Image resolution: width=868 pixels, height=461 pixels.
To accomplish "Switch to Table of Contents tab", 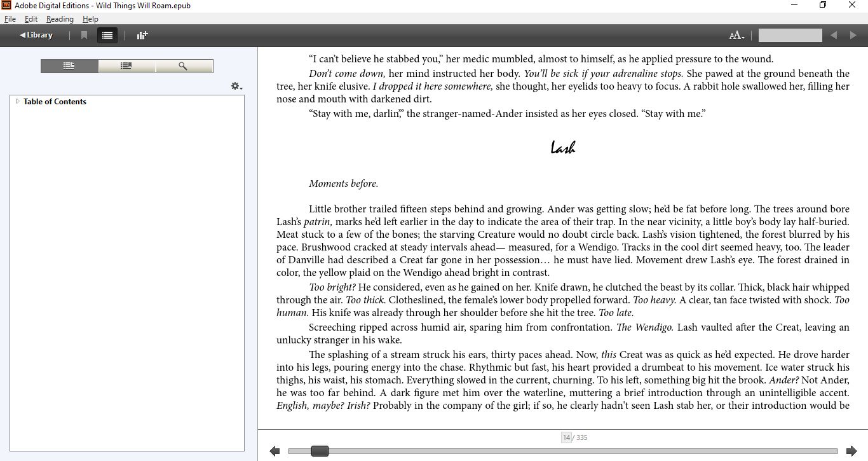I will click(x=69, y=66).
